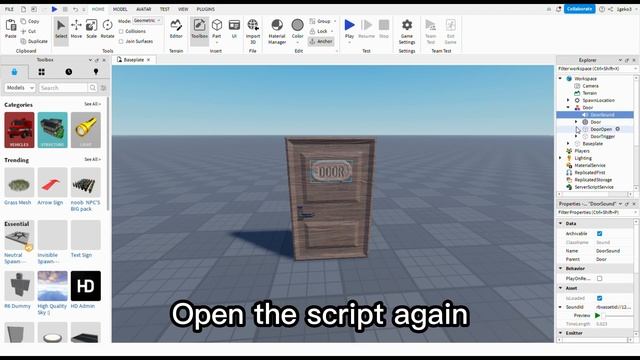Open Import 3D
This screenshot has height=360, width=640.
[253, 31]
